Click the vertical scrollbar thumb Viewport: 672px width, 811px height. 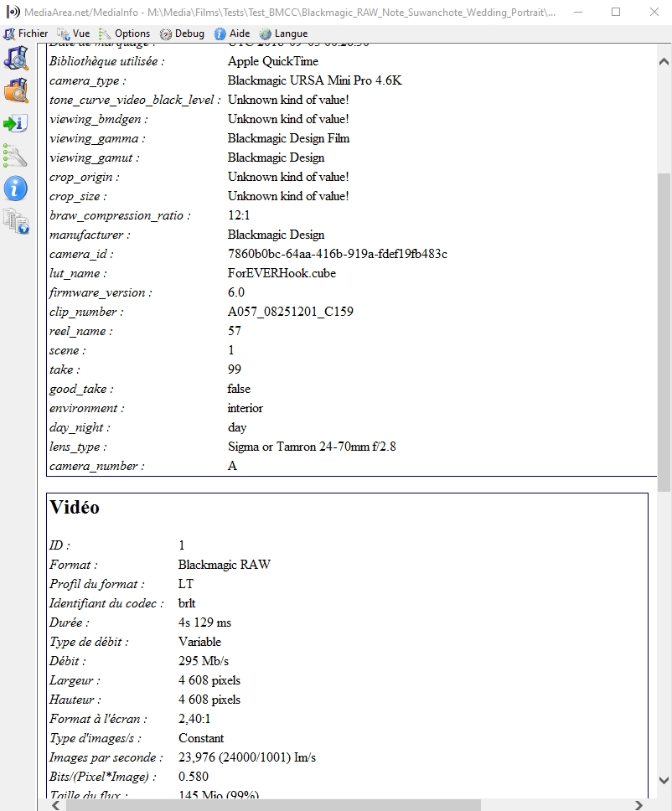pyautogui.click(x=664, y=333)
